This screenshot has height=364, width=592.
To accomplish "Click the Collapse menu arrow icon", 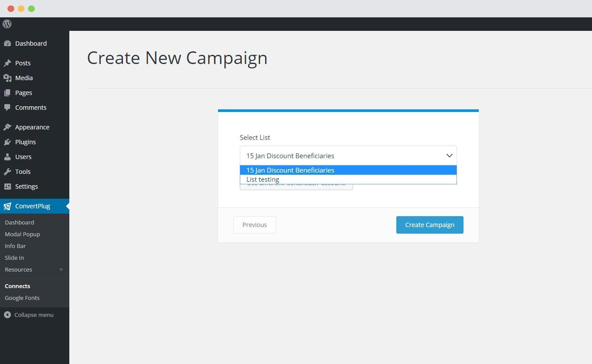I will click(x=8, y=315).
